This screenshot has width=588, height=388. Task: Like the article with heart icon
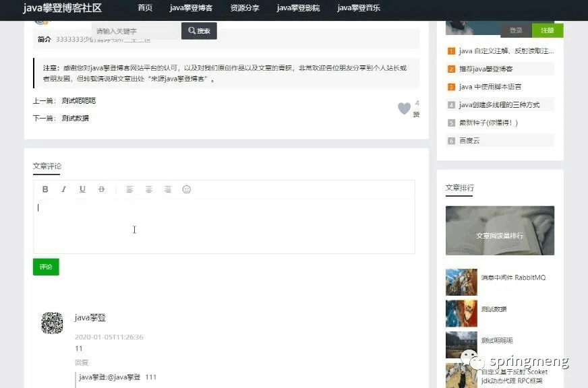point(405,108)
